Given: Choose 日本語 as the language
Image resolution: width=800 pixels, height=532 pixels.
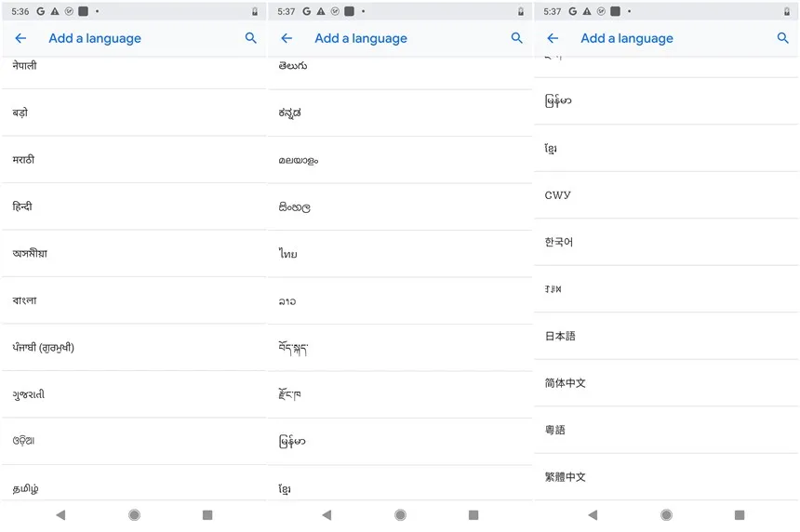Looking at the screenshot, I should (666, 336).
